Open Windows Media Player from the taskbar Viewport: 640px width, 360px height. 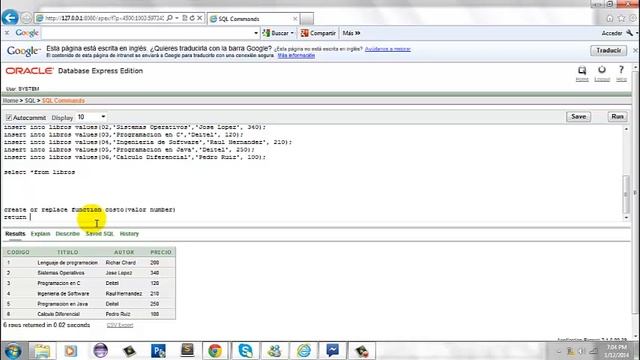click(x=71, y=351)
